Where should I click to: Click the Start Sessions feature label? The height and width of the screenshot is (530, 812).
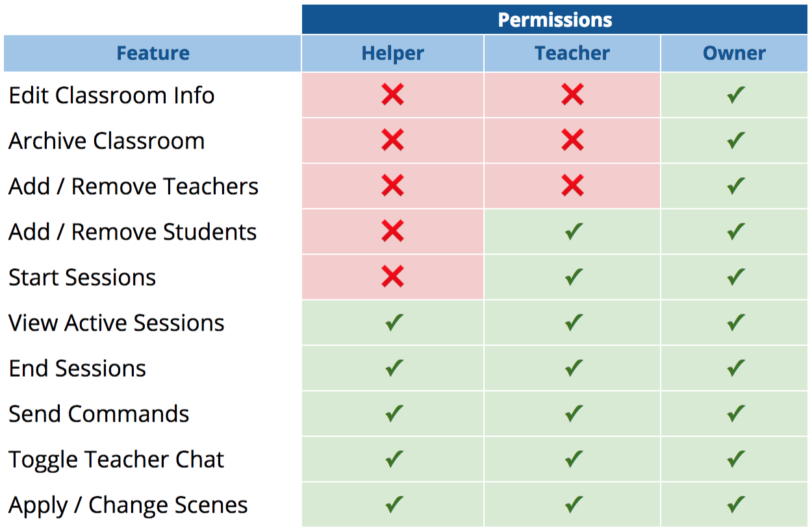pyautogui.click(x=82, y=277)
